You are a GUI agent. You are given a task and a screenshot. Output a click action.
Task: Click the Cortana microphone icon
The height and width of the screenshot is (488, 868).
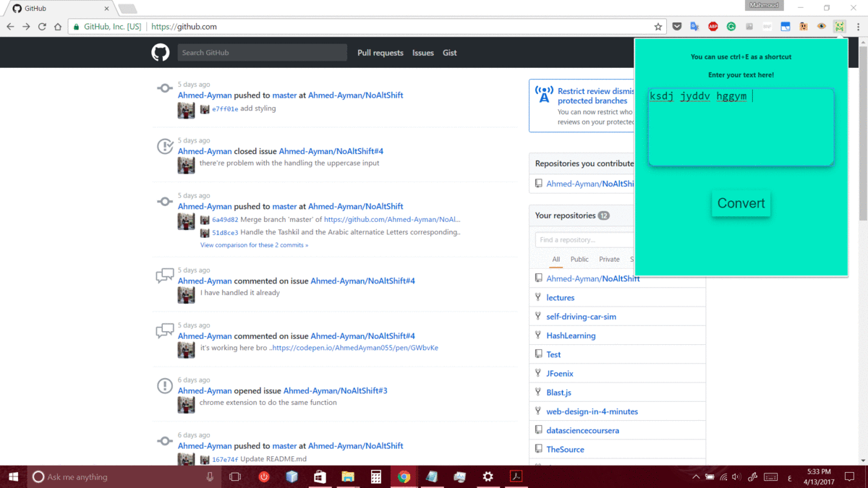pyautogui.click(x=210, y=477)
